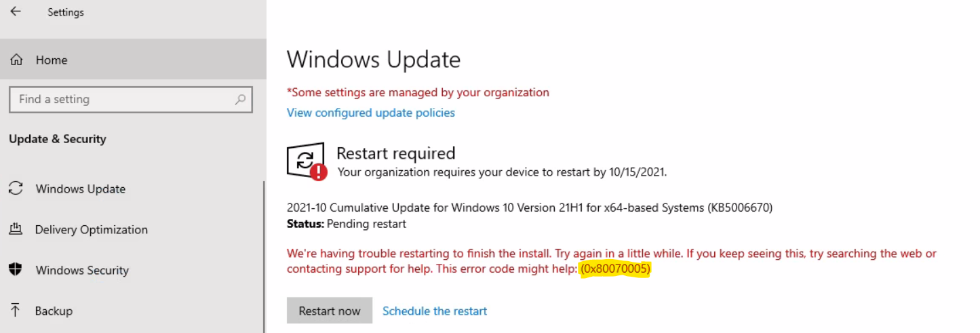Click the Windows Update page heading

(x=374, y=60)
